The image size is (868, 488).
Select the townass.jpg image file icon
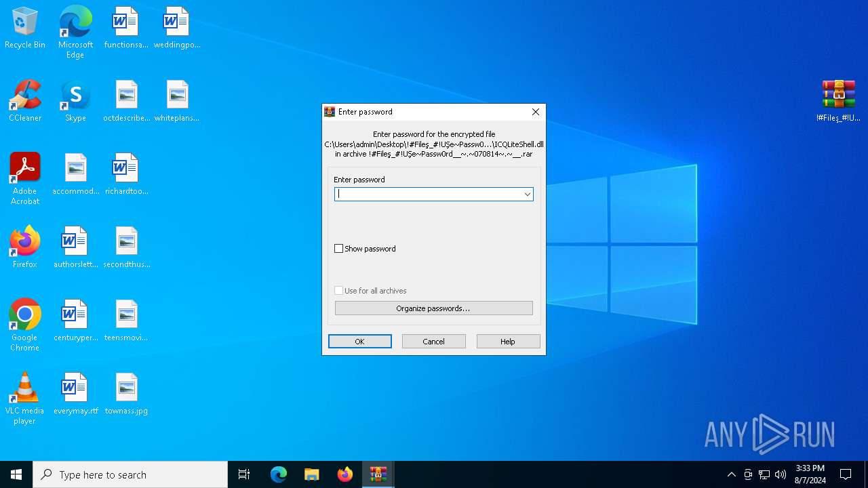126,394
